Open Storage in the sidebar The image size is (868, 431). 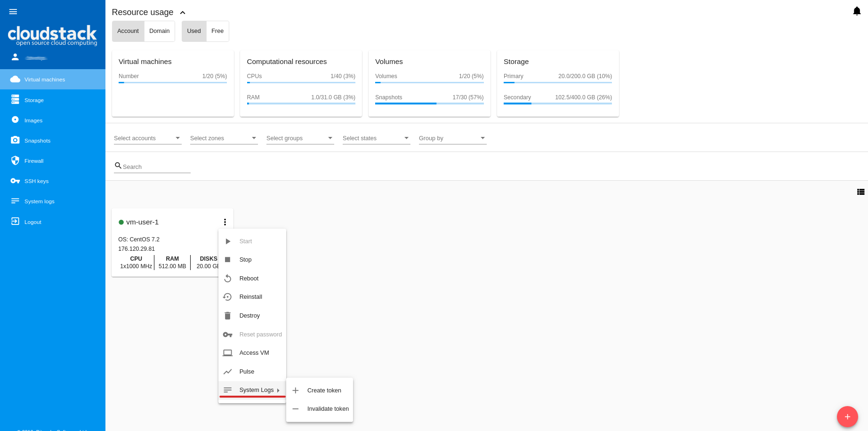point(53,100)
